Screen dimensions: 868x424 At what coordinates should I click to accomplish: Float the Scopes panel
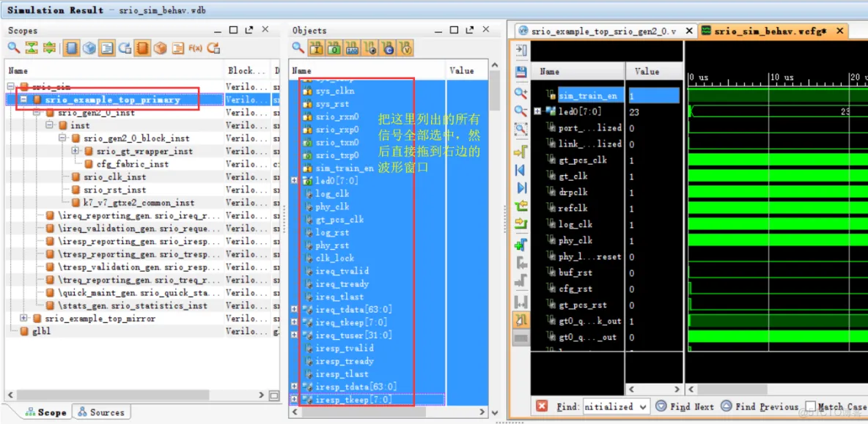[249, 30]
